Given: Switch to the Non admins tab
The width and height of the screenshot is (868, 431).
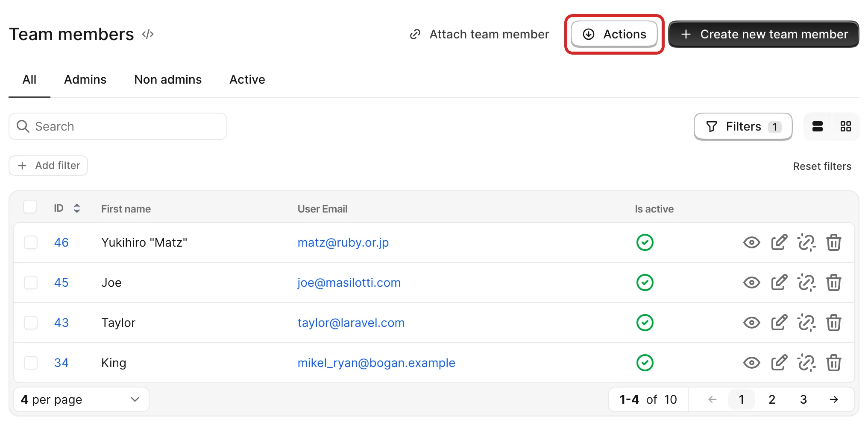Looking at the screenshot, I should [x=168, y=80].
